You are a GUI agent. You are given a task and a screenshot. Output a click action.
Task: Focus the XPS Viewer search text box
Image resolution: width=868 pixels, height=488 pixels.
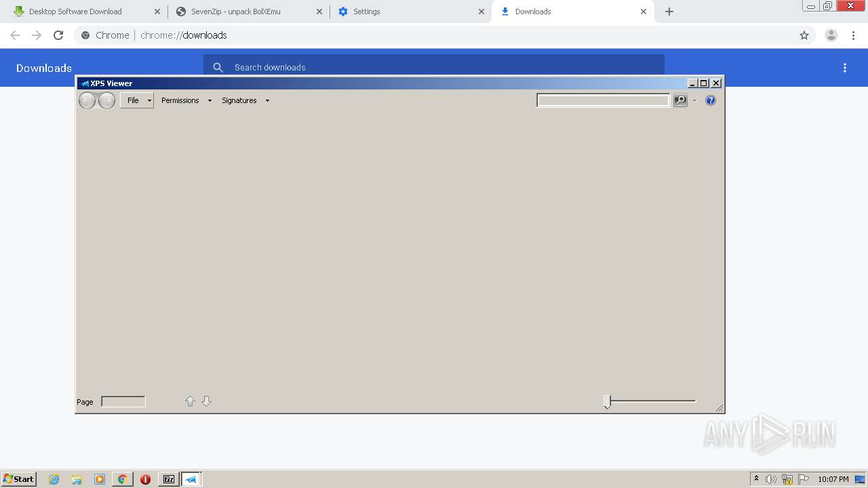coord(603,100)
